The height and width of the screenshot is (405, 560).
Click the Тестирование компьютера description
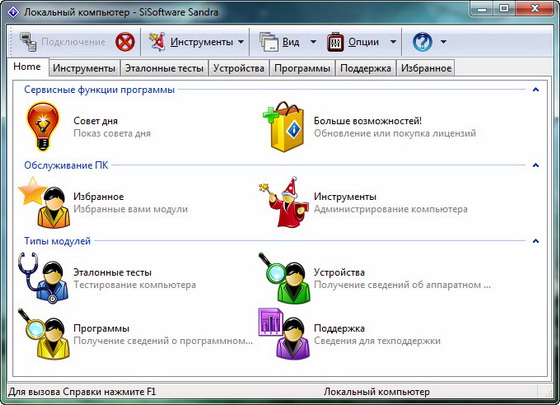coord(135,285)
